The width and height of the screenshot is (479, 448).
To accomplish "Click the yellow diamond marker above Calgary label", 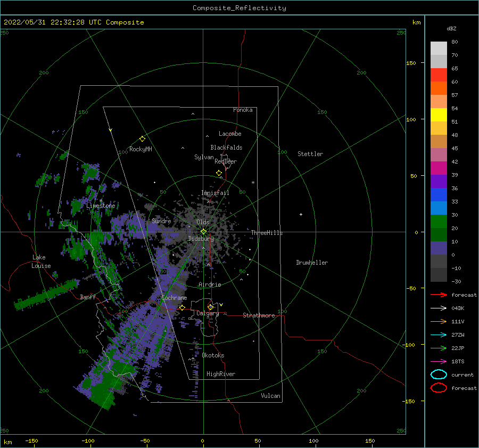I will click(x=210, y=307).
